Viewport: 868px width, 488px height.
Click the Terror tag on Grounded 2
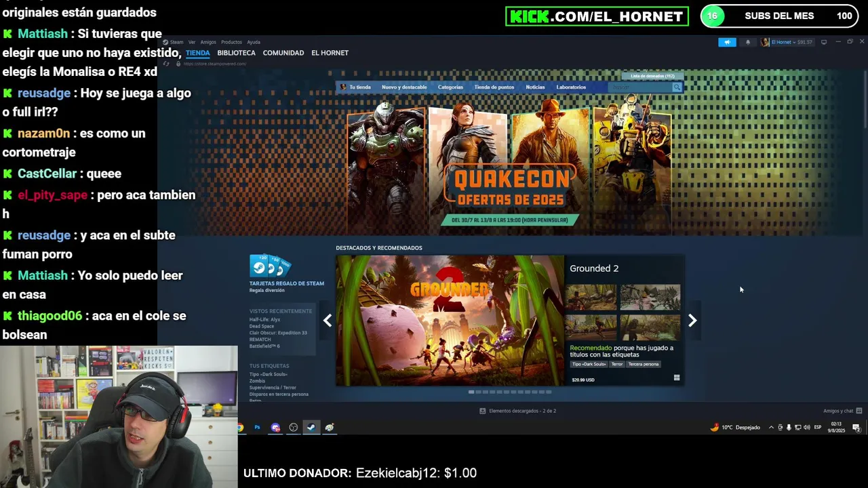616,364
